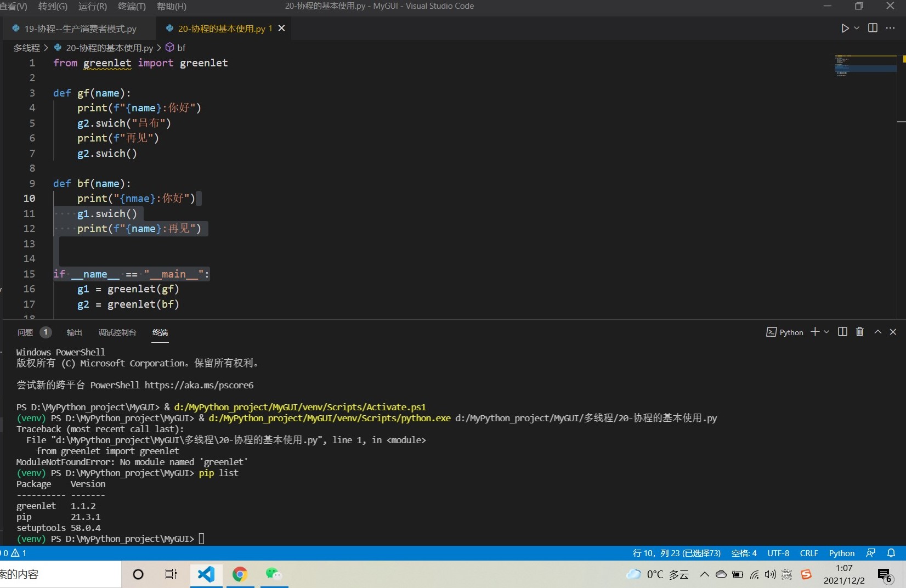
Task: Open the 运行(R) menu
Action: 92,6
